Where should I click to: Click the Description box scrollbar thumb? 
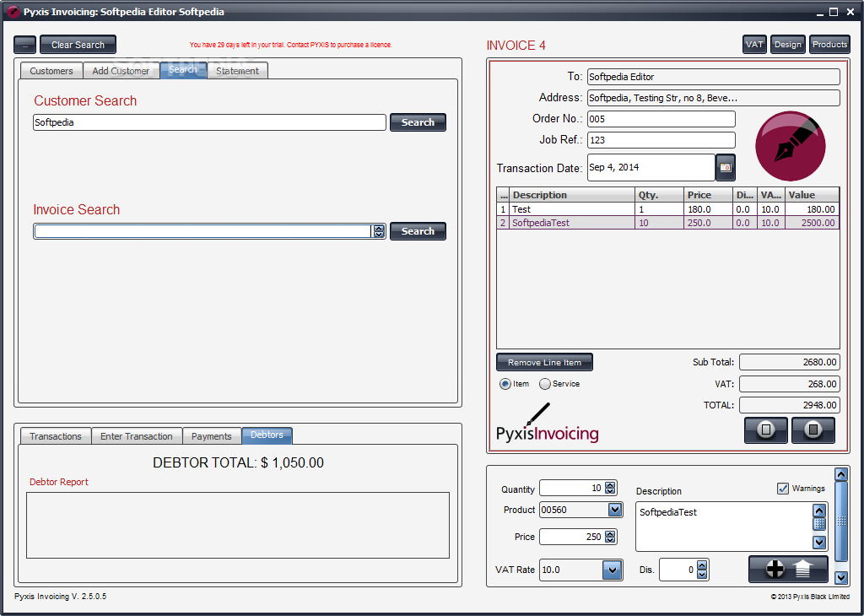[819, 524]
